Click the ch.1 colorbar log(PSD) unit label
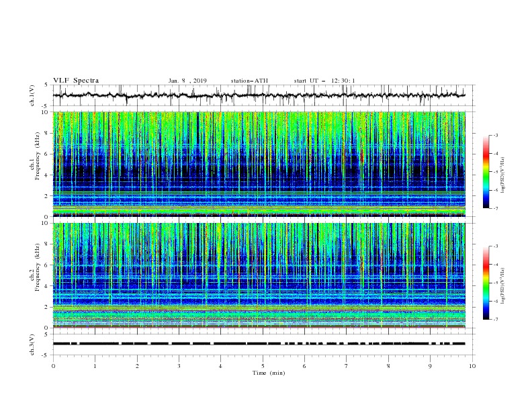This screenshot has width=532, height=411. (x=502, y=175)
